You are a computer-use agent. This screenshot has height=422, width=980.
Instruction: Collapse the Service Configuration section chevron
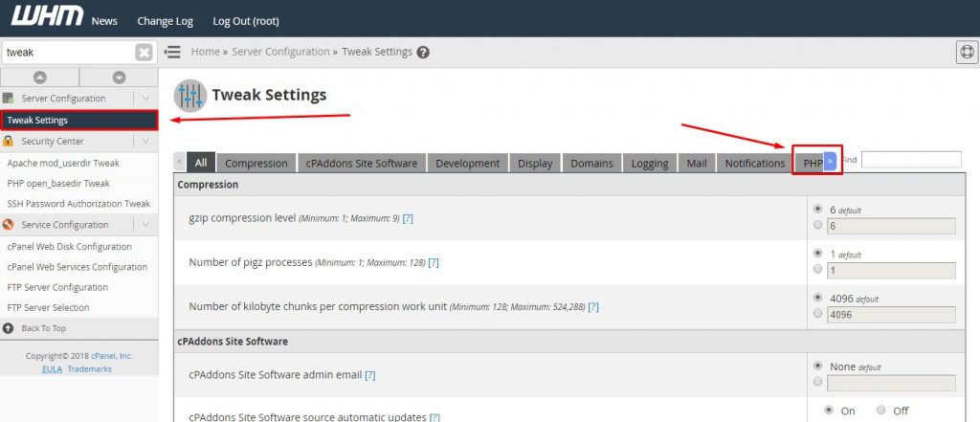pos(145,225)
